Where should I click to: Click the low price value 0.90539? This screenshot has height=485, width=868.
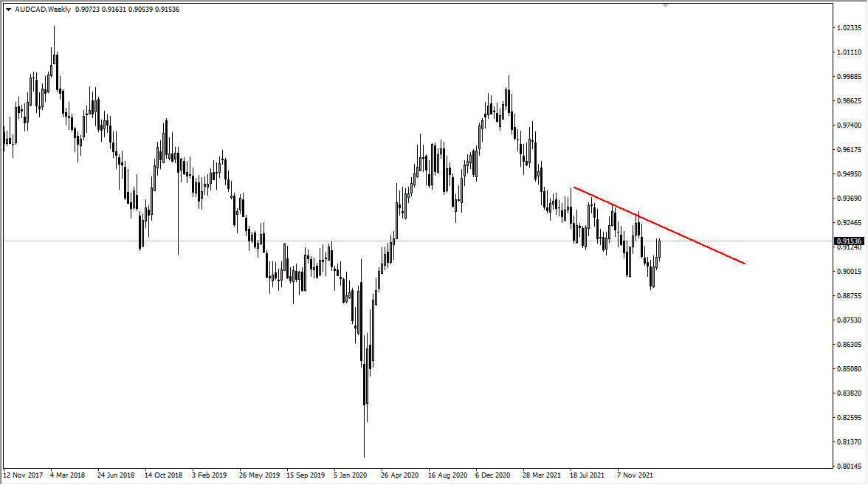(x=140, y=9)
